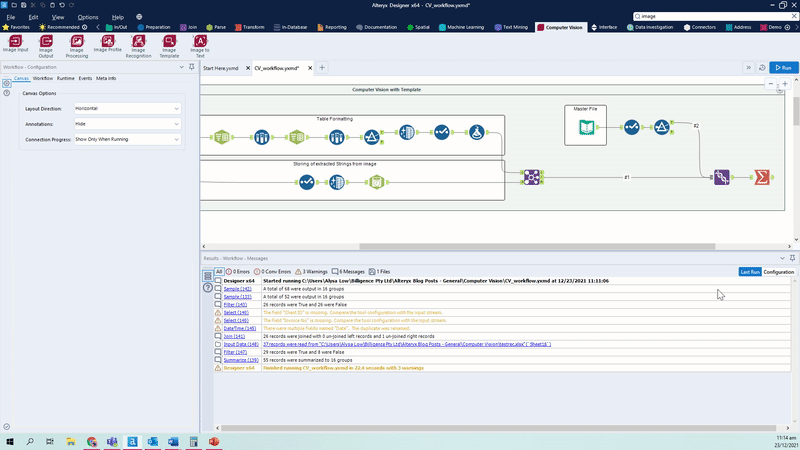Click the Results help question-mark icon
This screenshot has height=450, width=800.
point(208,288)
